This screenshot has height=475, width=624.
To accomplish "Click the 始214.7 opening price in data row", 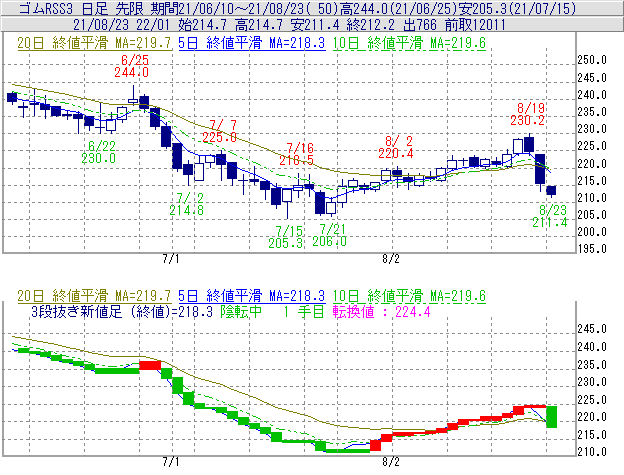I will pos(203,25).
